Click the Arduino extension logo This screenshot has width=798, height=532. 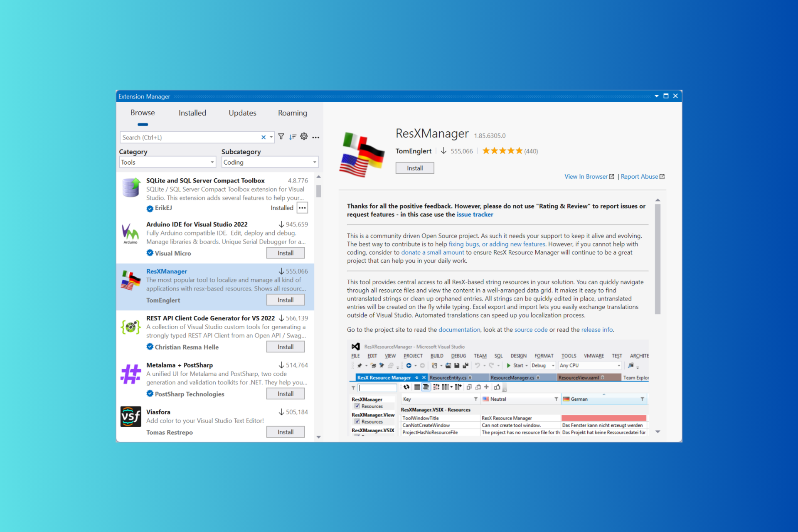[x=131, y=234]
